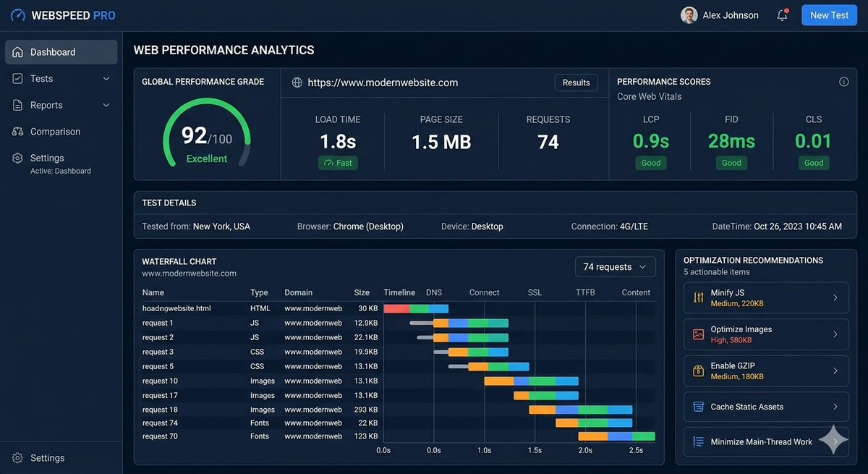Screen dimensions: 868x474
Task: Click the gauge icon in the Fast badge
Action: tap(328, 163)
